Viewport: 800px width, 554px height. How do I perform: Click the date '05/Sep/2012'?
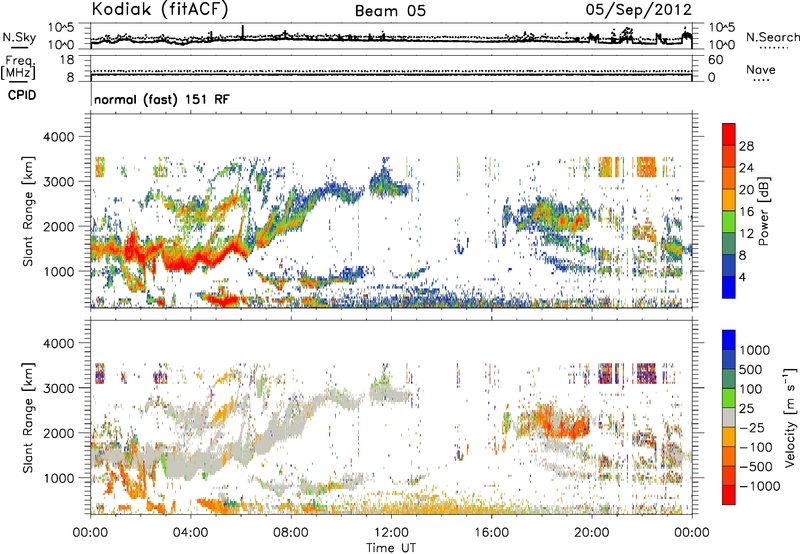pyautogui.click(x=639, y=10)
